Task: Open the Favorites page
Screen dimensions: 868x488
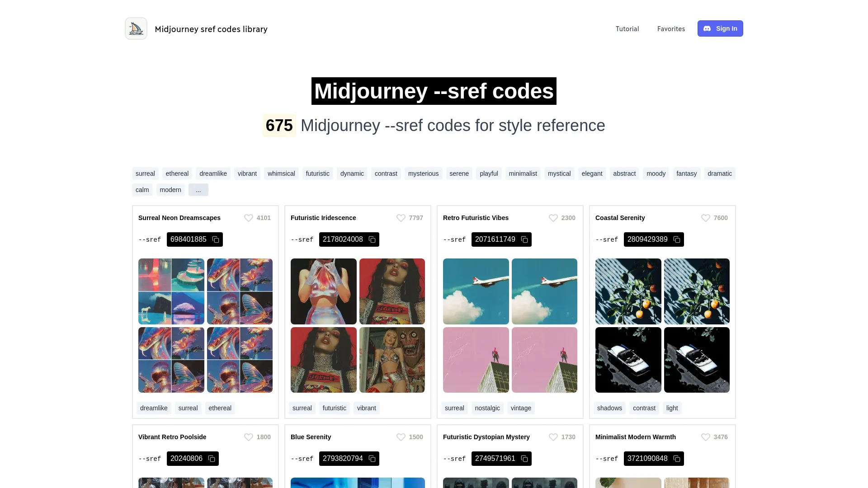Action: [x=671, y=28]
